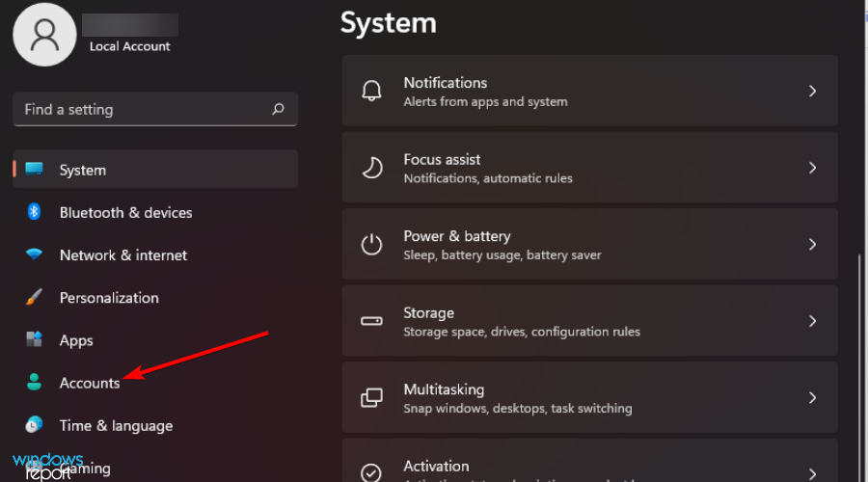Click 'Storage space, drives, configuration rules' text
The image size is (868, 482).
[x=522, y=332]
